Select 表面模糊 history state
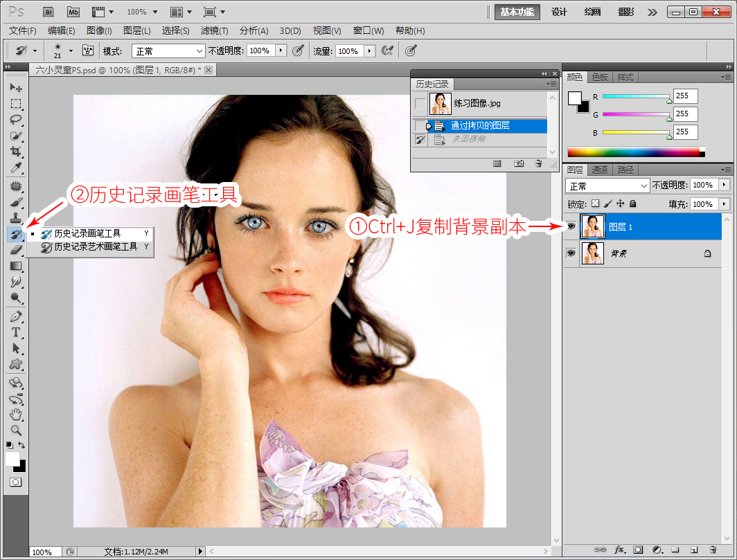The image size is (737, 560). coord(488,139)
